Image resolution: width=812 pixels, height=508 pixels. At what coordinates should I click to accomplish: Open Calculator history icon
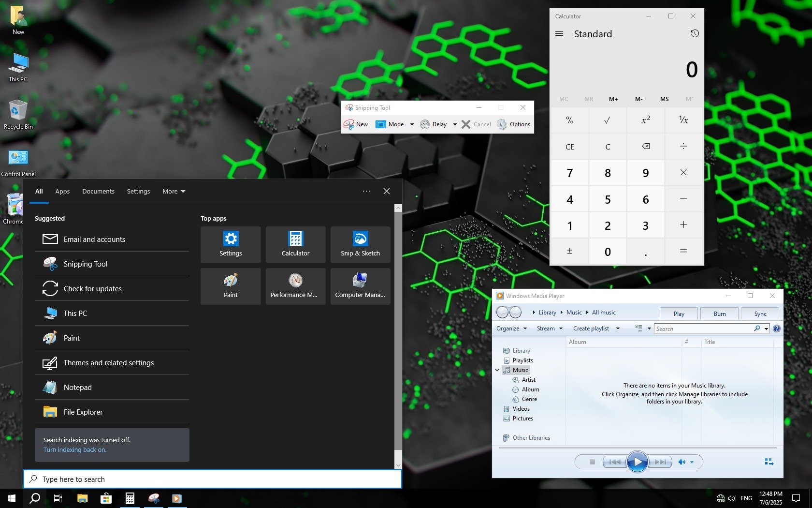coord(695,34)
